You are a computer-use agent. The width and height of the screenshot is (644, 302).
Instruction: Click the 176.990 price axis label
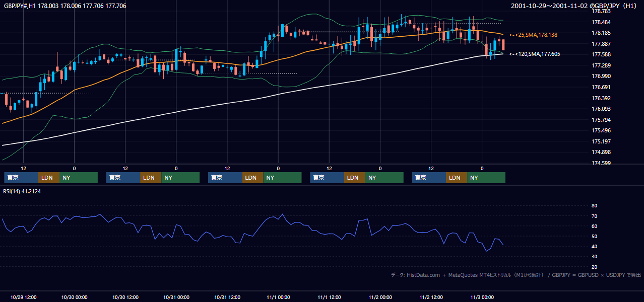[x=601, y=76]
